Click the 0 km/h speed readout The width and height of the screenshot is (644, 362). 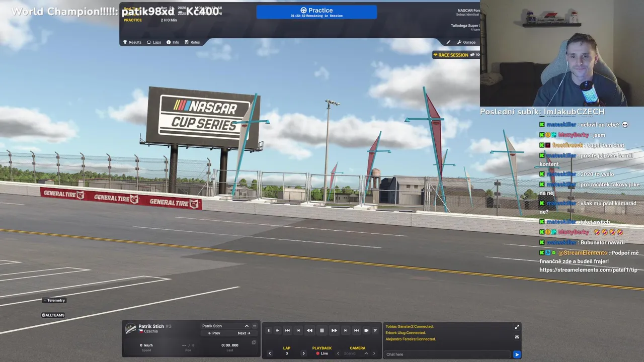[146, 345]
